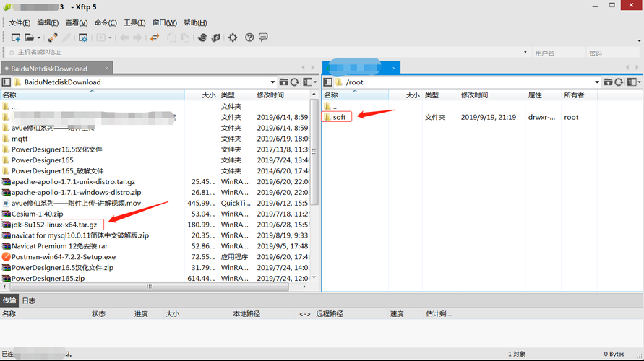This screenshot has width=644, height=361.
Task: Click the orange transfer direction icon
Action: (155, 38)
